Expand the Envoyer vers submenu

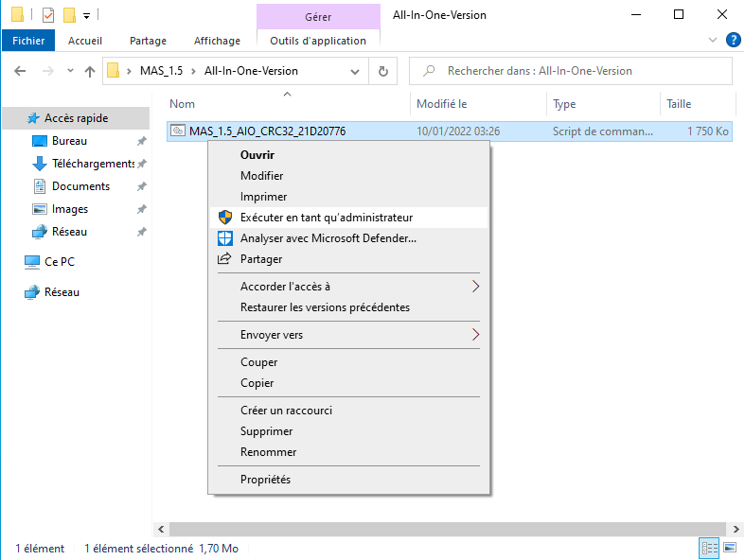point(348,335)
